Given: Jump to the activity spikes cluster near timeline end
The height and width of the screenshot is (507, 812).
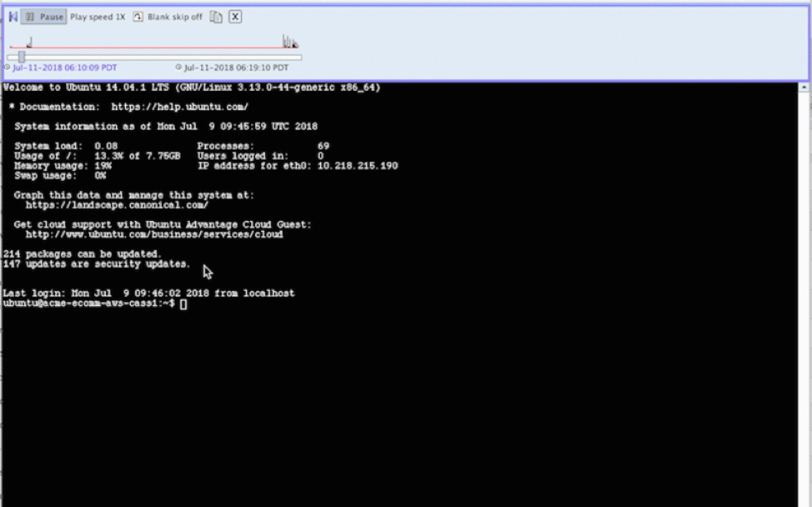Looking at the screenshot, I should (288, 42).
